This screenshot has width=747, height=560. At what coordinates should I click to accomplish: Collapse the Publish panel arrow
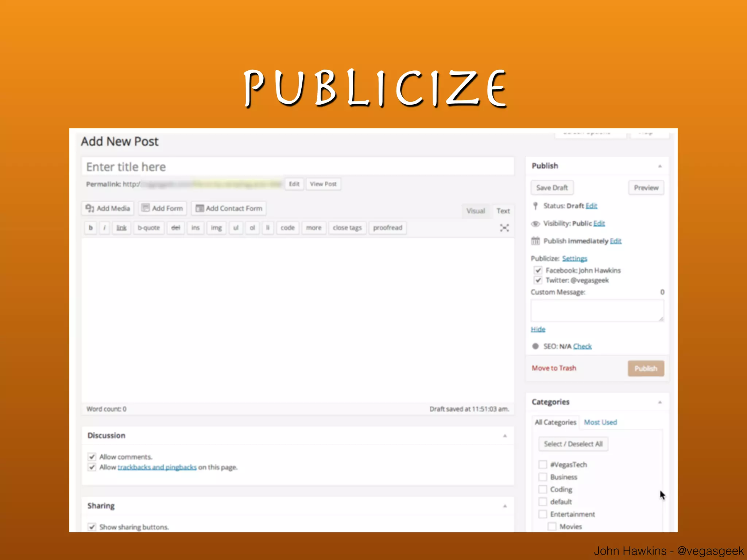(x=660, y=166)
